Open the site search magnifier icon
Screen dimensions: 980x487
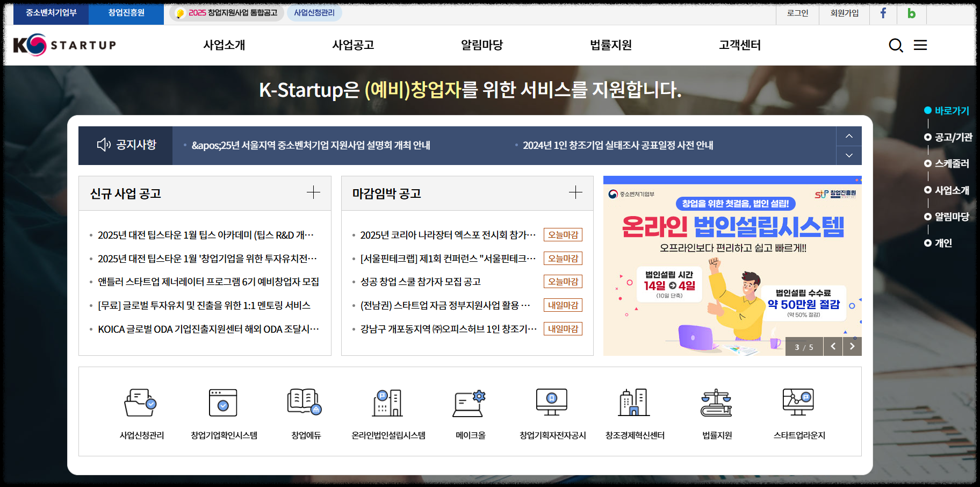click(x=896, y=45)
